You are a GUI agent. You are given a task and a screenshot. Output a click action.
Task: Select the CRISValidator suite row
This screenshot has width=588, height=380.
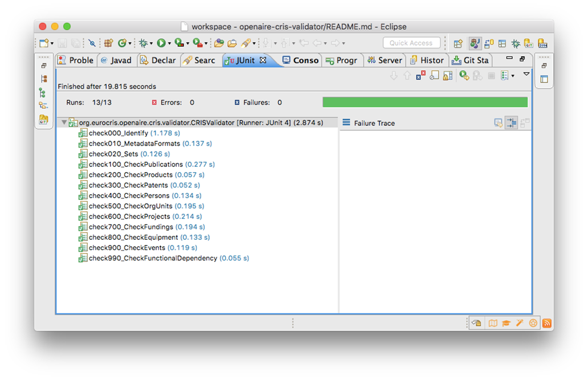[x=196, y=122]
